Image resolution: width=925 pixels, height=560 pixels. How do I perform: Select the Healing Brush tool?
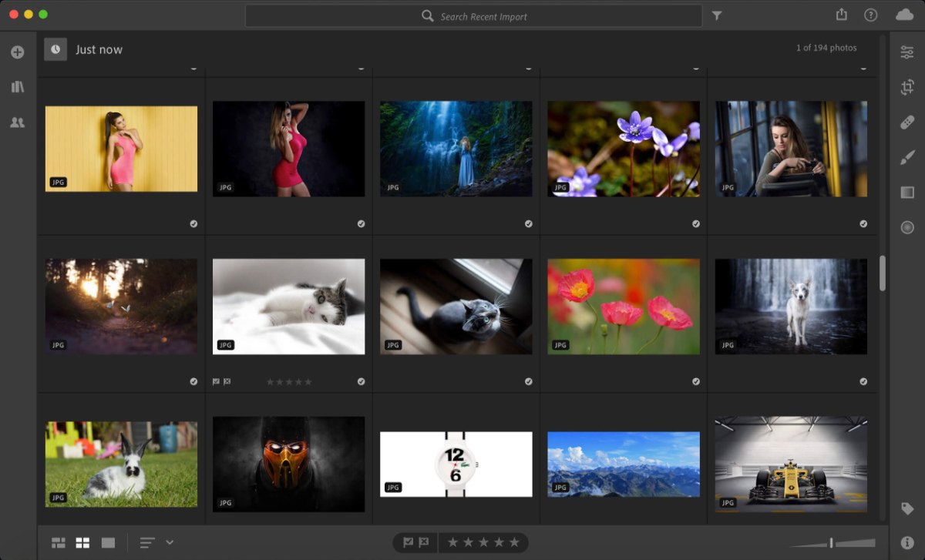[x=907, y=122]
